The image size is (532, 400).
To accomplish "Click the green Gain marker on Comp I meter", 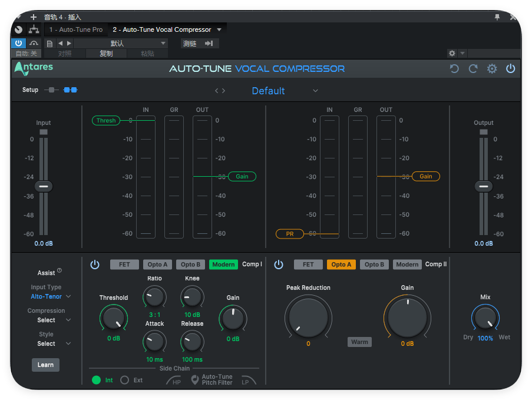I will pyautogui.click(x=242, y=176).
